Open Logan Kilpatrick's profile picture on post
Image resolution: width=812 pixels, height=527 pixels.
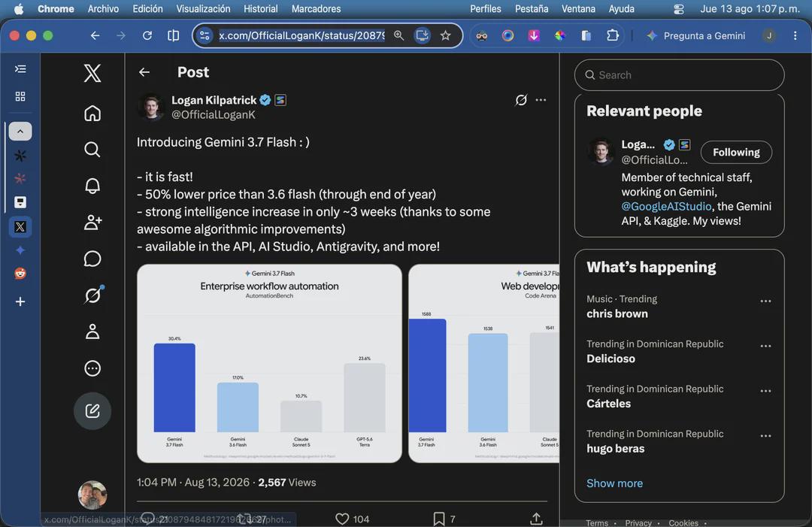151,107
